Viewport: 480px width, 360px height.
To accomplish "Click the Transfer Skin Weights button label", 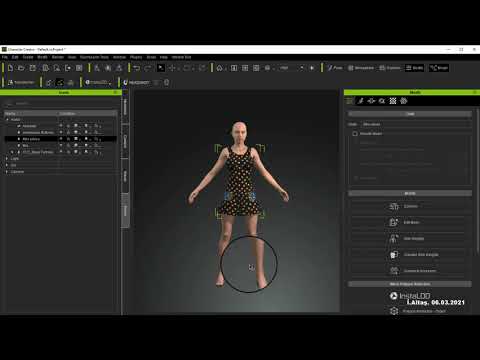I will 421,255.
